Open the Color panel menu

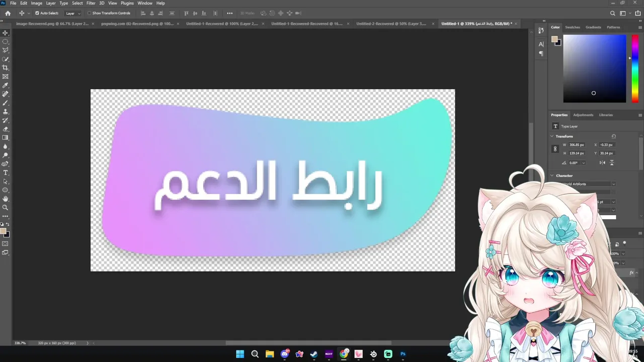pyautogui.click(x=640, y=27)
